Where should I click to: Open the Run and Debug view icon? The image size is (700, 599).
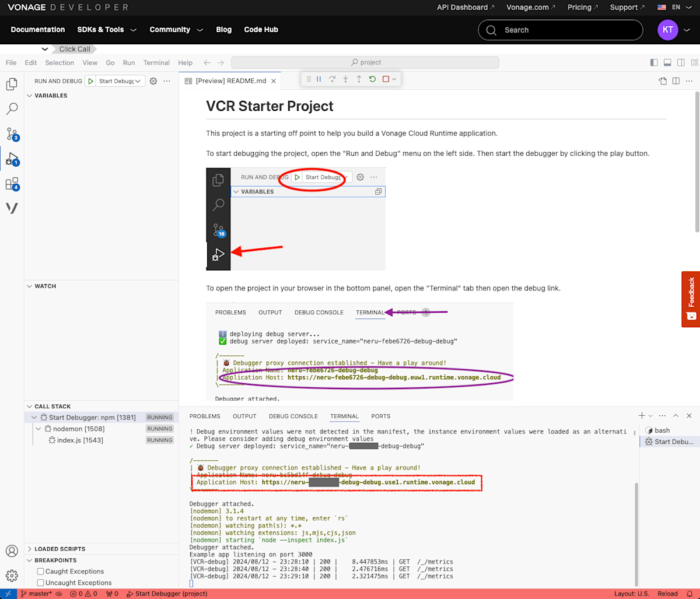(12, 159)
